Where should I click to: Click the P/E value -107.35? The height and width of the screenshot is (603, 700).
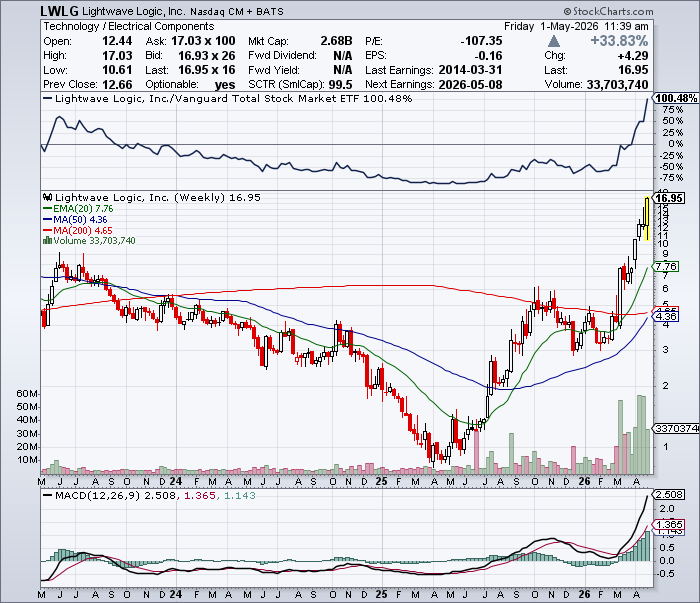click(481, 41)
